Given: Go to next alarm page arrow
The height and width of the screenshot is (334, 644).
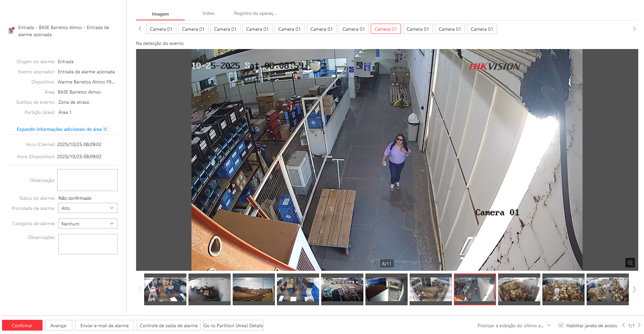Looking at the screenshot, I should click(639, 325).
